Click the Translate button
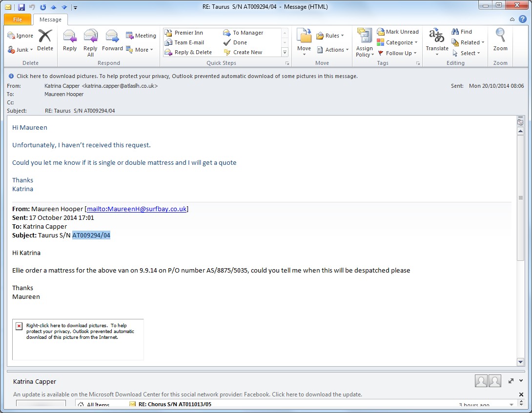532x413 pixels. click(437, 42)
